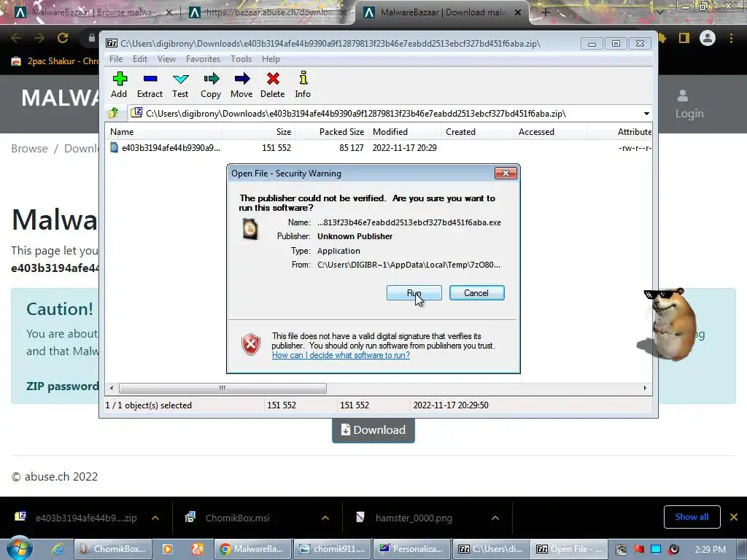Switch to the 'MalwareBazaar | Browse malware' tab

[93, 12]
